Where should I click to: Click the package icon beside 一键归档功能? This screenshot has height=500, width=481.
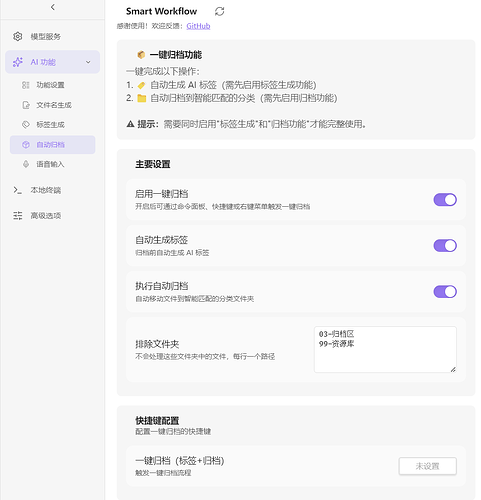click(x=141, y=55)
